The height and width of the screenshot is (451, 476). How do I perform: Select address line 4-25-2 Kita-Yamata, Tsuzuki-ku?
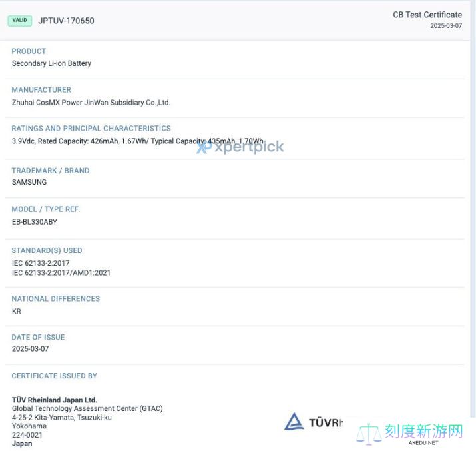62,417
